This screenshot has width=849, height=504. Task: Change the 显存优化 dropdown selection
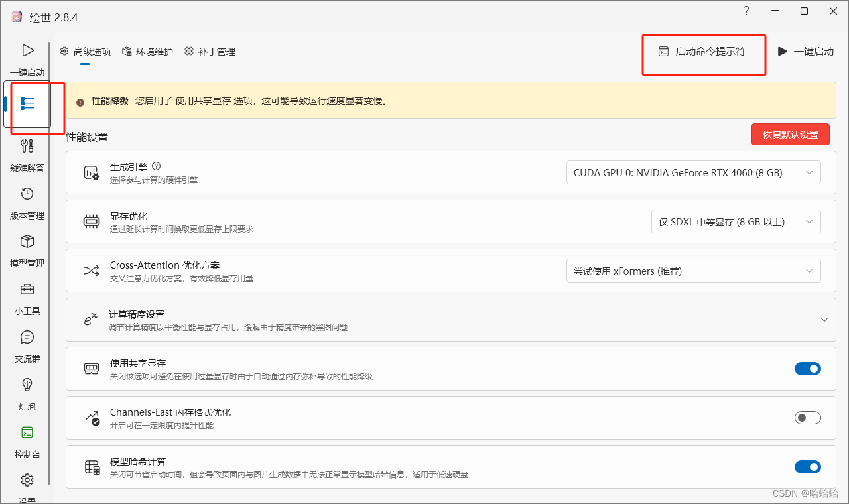pyautogui.click(x=736, y=221)
